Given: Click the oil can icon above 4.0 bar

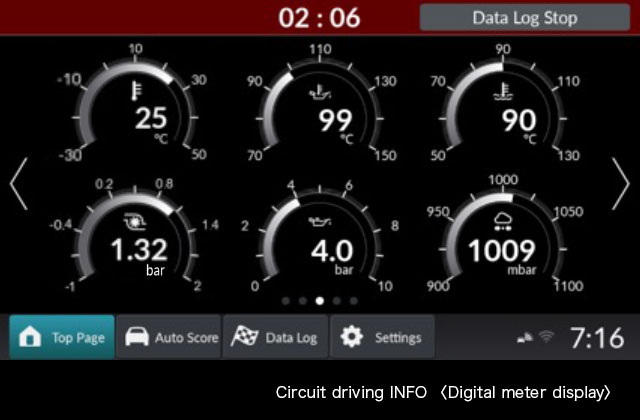Looking at the screenshot, I should (x=319, y=222).
